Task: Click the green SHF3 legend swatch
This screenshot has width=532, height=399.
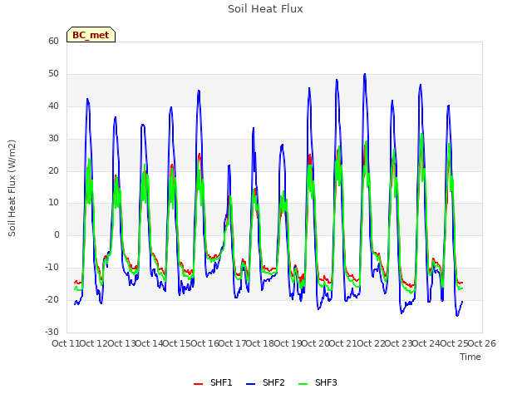Action: tap(303, 384)
